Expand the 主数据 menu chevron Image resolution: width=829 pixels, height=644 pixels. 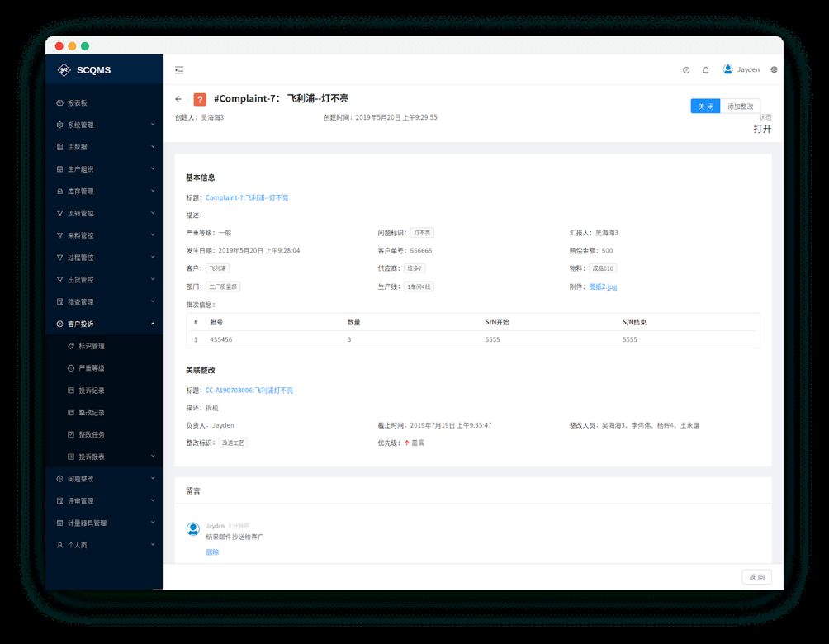[153, 147]
